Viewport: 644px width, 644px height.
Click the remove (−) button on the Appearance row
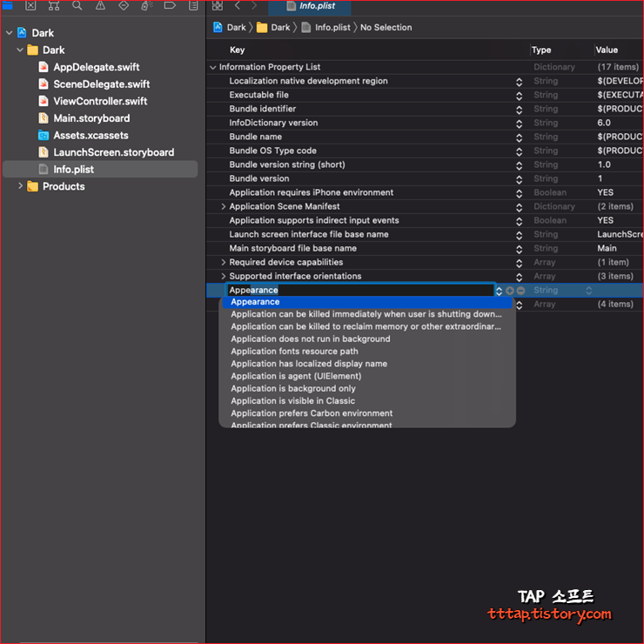pyautogui.click(x=520, y=291)
